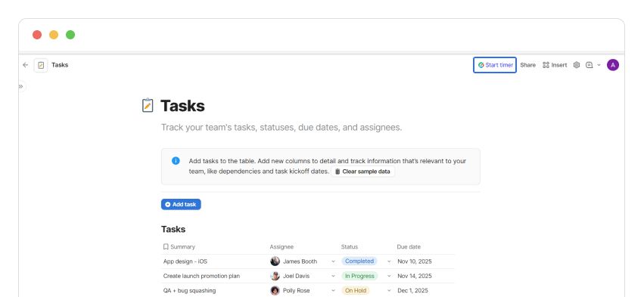The height and width of the screenshot is (297, 644).
Task: Open the comments icon
Action: click(589, 65)
